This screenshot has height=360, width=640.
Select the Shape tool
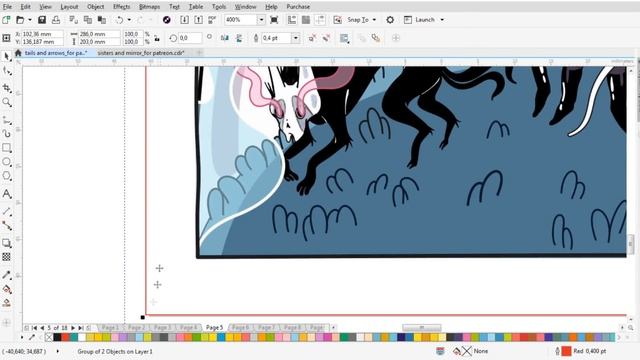click(7, 71)
